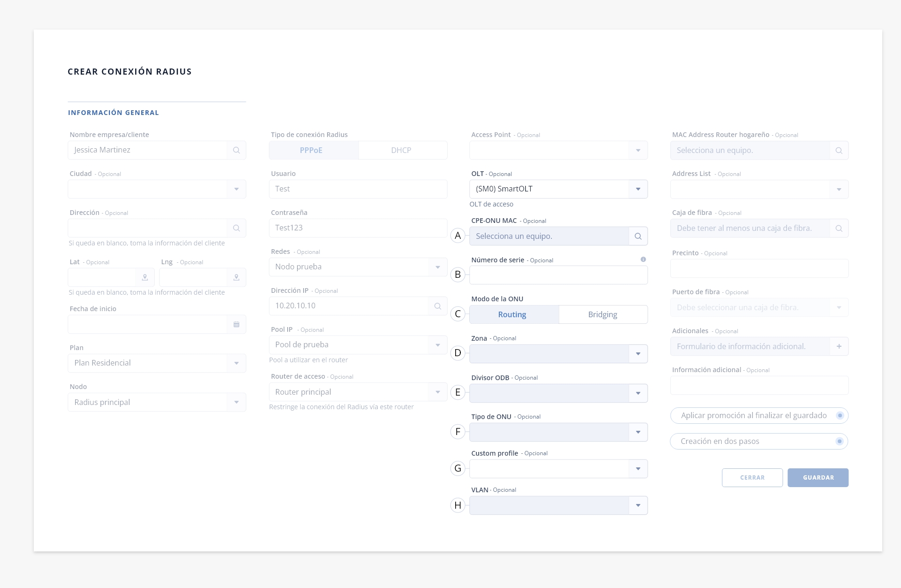Click the Cerrar button
This screenshot has width=901, height=588.
tap(752, 478)
